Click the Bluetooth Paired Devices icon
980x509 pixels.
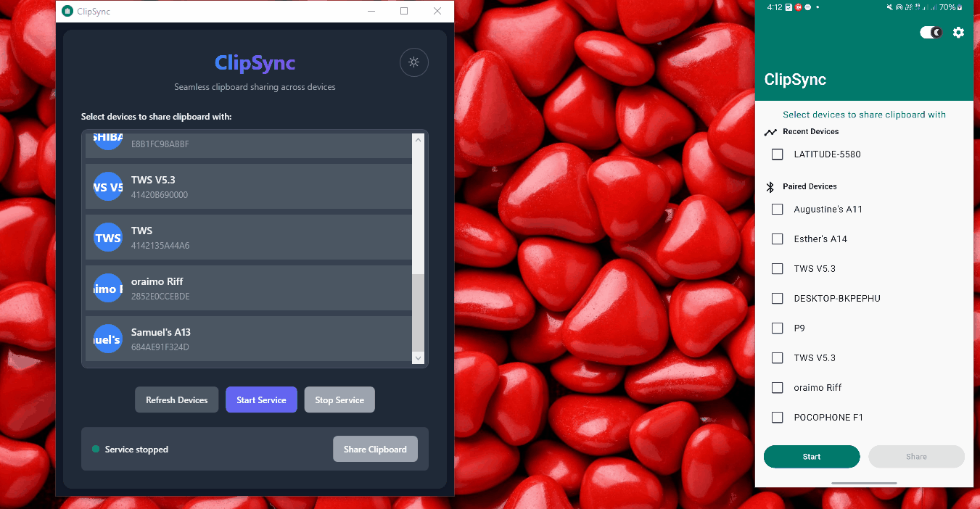(x=770, y=187)
